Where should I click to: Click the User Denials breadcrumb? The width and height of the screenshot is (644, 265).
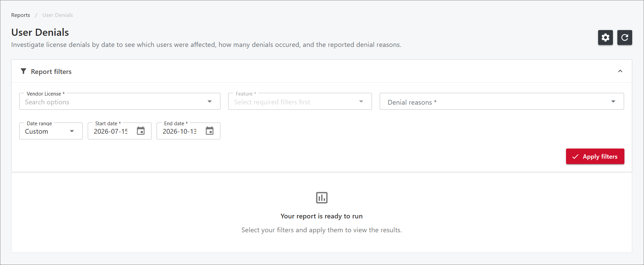coord(58,15)
